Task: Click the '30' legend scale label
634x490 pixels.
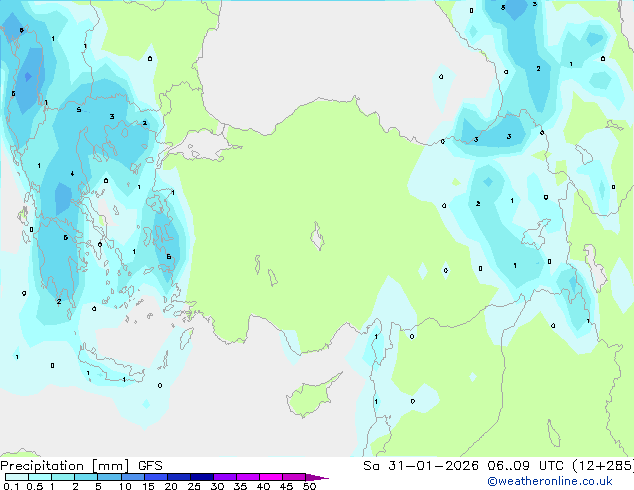Action: [x=217, y=486]
